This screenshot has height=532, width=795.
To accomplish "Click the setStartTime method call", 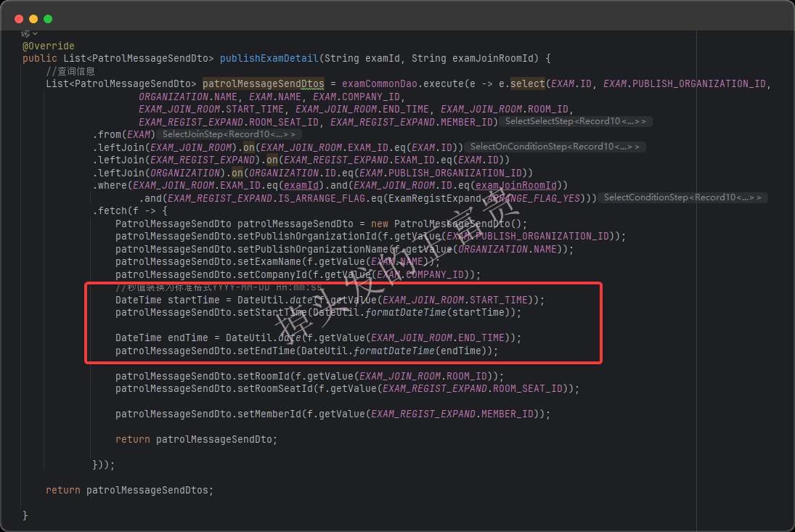I will (272, 313).
